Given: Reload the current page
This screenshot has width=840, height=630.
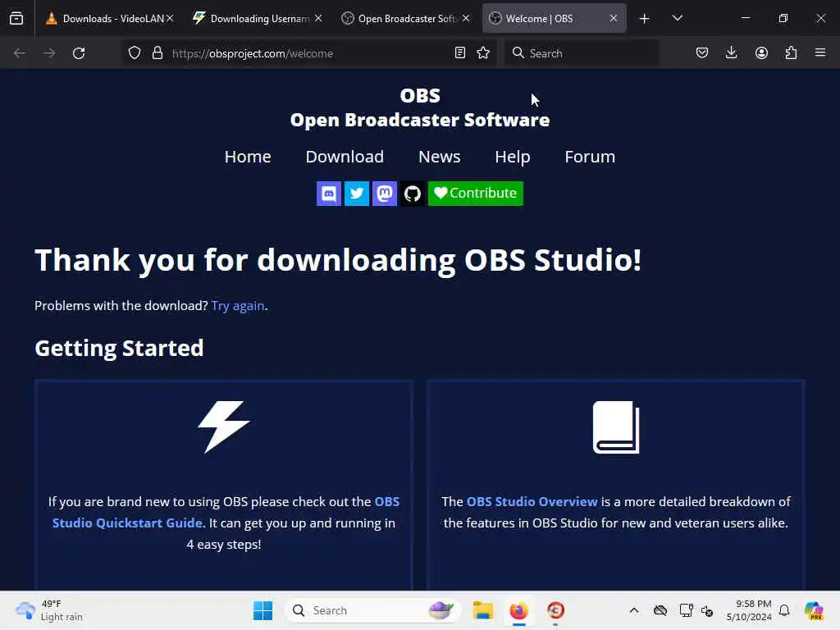Looking at the screenshot, I should coord(79,53).
